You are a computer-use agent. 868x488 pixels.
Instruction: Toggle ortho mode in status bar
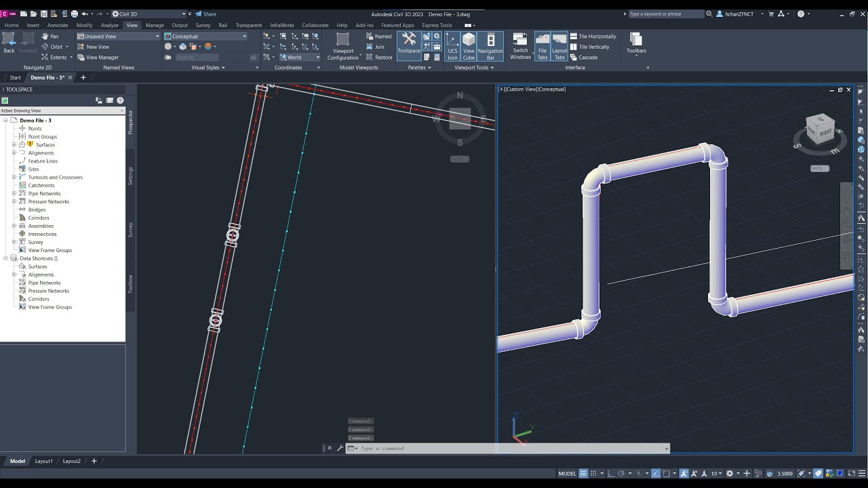click(611, 474)
